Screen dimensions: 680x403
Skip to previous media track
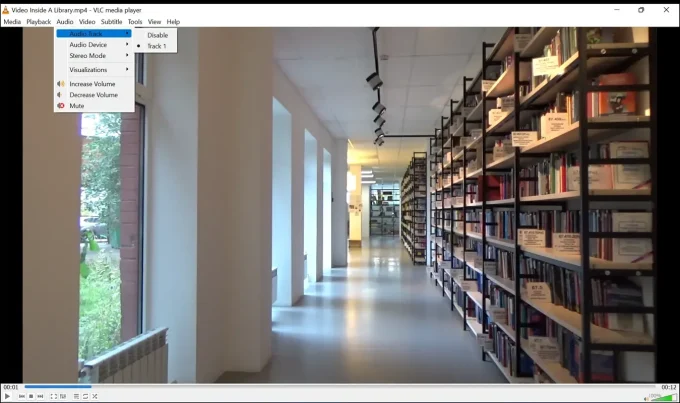(x=21, y=396)
